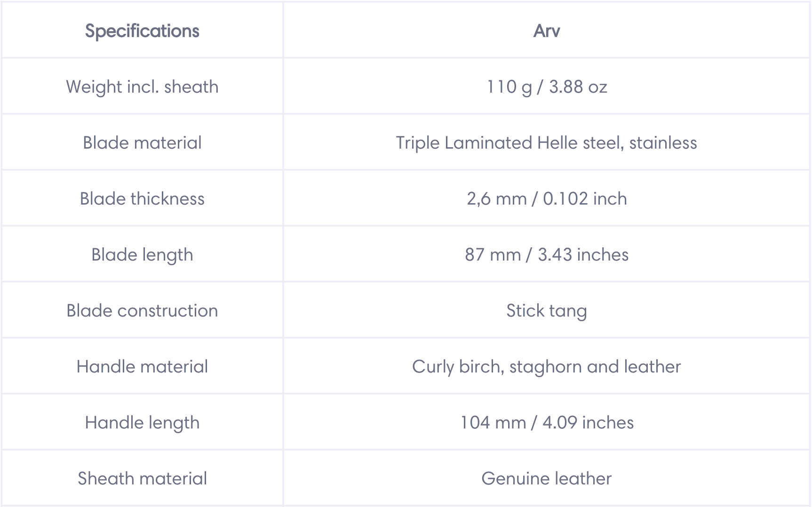Click the Specifications column header

pyautogui.click(x=142, y=31)
